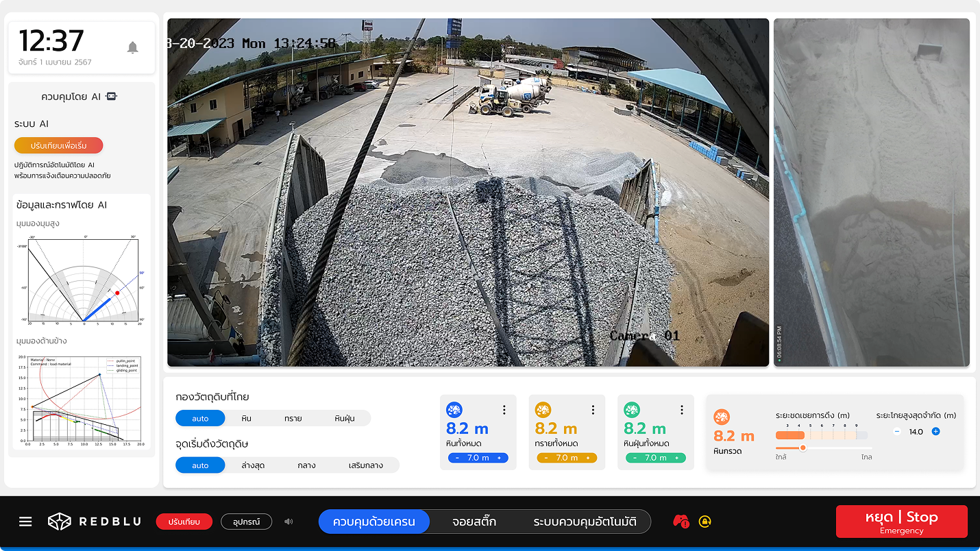Select 'หิน' in material pile options
The image size is (980, 551).
coord(246,418)
